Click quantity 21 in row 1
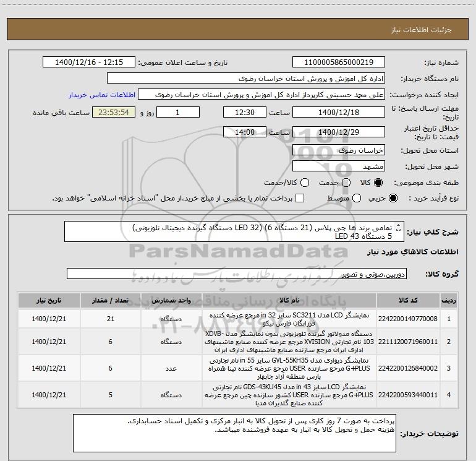This screenshot has width=476, height=461. tap(111, 319)
